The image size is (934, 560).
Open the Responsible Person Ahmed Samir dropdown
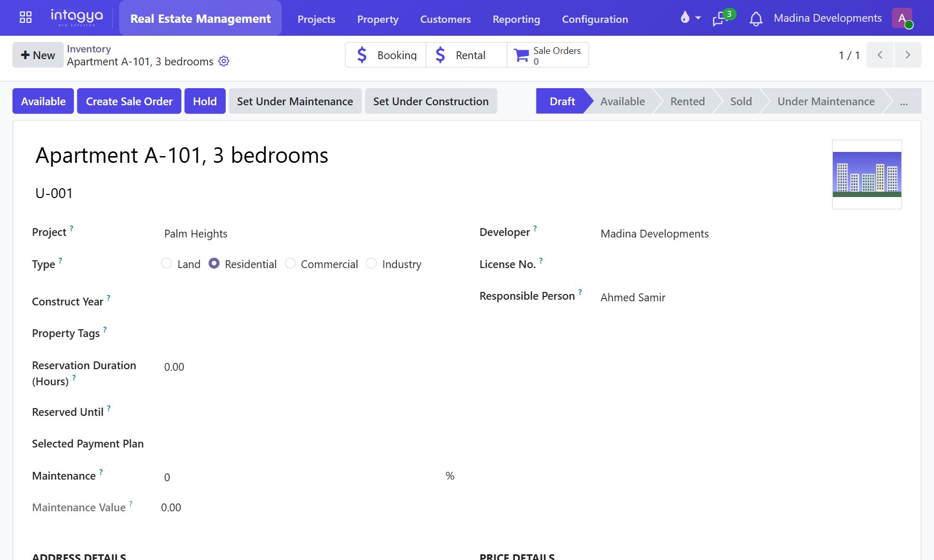[750, 298]
